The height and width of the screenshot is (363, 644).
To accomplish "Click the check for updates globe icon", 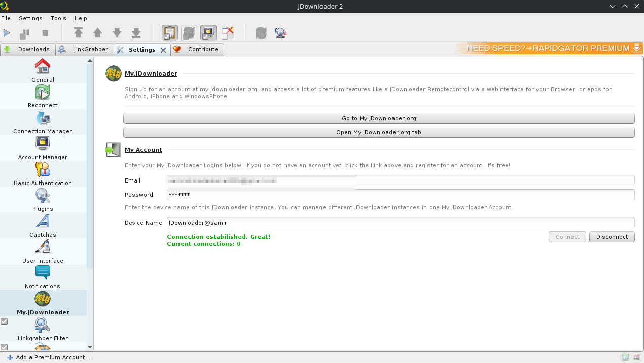I will coord(280,33).
